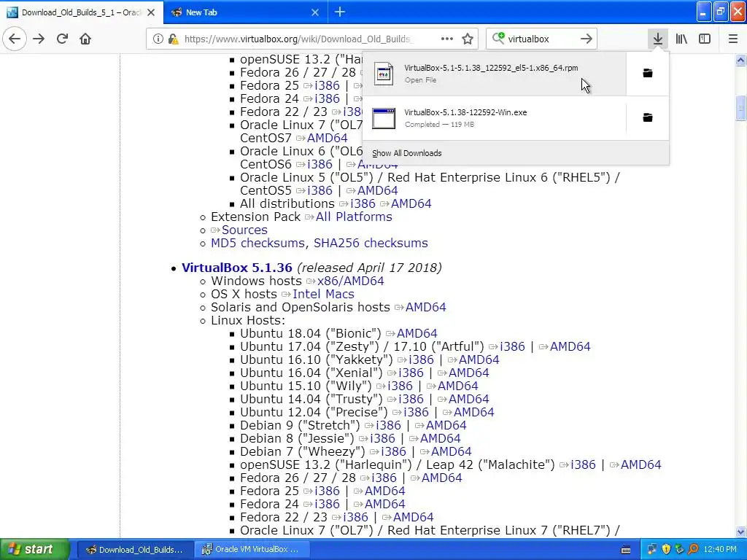The height and width of the screenshot is (560, 747).
Task: Click the Solaris and OpenSolaris hosts AMD64 link
Action: tap(425, 307)
